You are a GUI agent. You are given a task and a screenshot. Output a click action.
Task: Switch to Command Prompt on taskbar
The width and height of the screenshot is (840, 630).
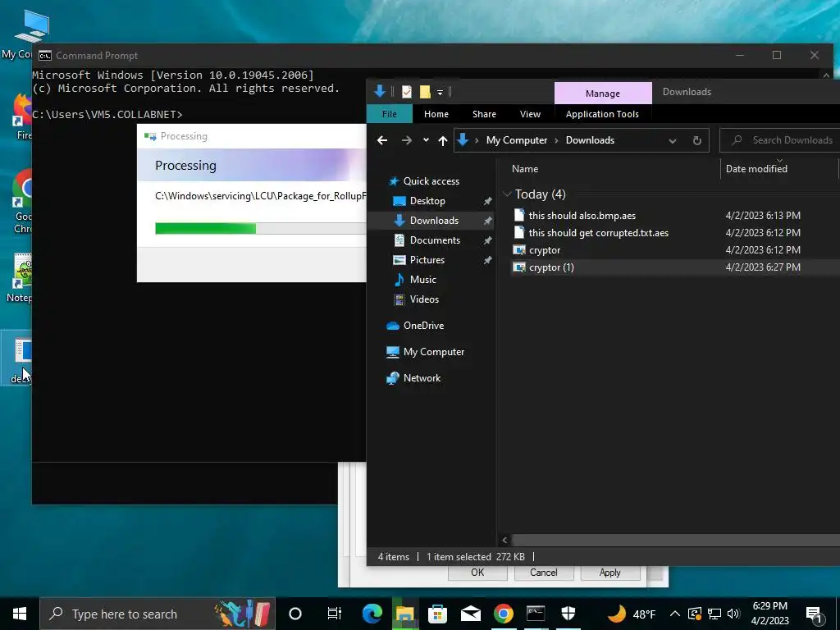[536, 614]
